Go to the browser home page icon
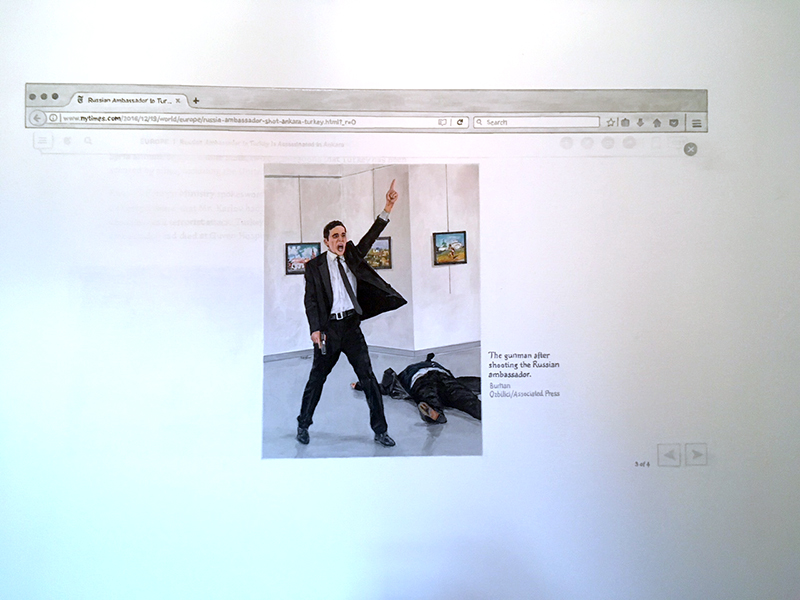Viewport: 800px width, 600px height. click(657, 122)
